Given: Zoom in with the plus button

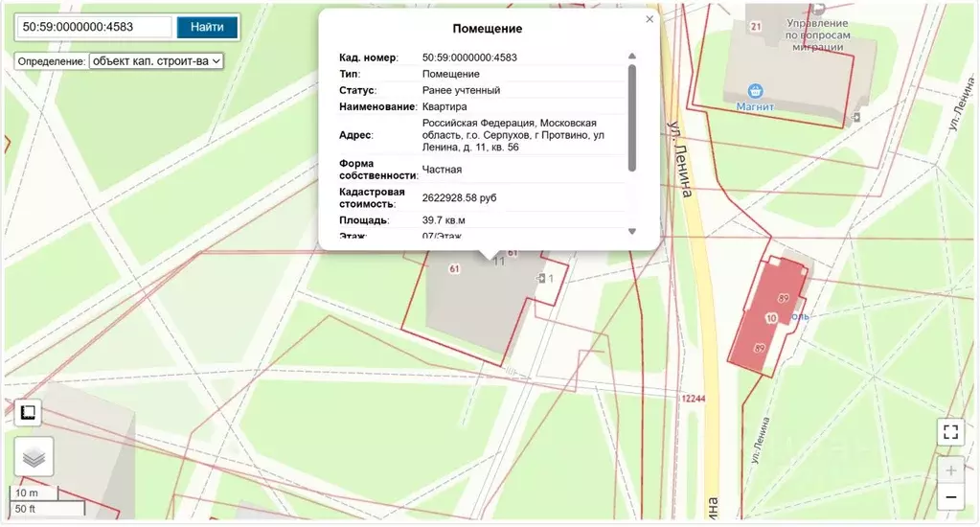Looking at the screenshot, I should pyautogui.click(x=950, y=471).
